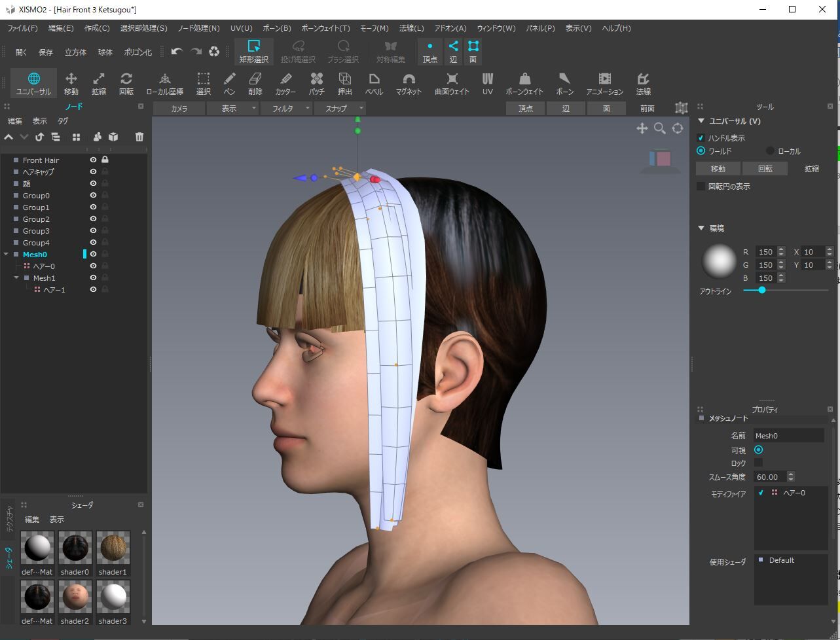The width and height of the screenshot is (840, 640).
Task: Select the ローカル radio button
Action: coord(770,151)
